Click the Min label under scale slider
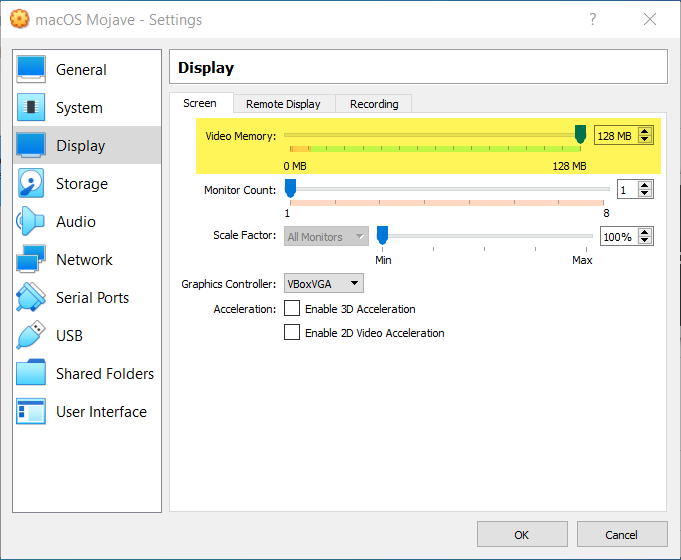The image size is (681, 560). pyautogui.click(x=383, y=260)
